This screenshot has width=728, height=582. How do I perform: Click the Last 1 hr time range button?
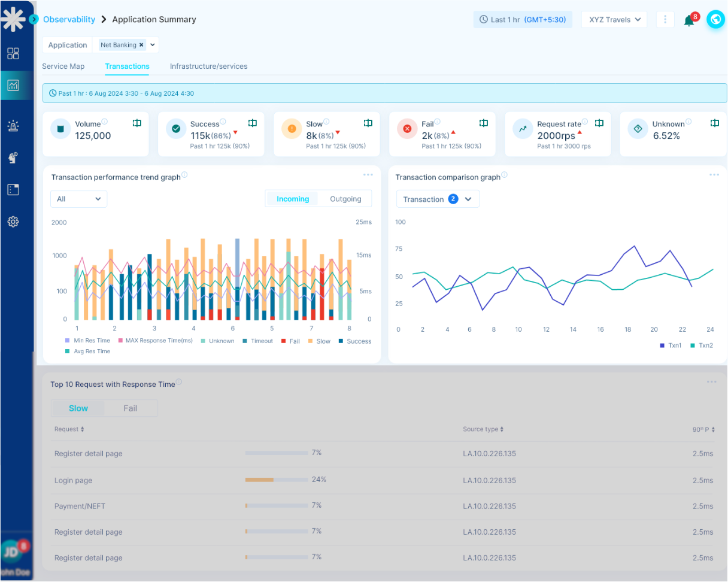[523, 19]
